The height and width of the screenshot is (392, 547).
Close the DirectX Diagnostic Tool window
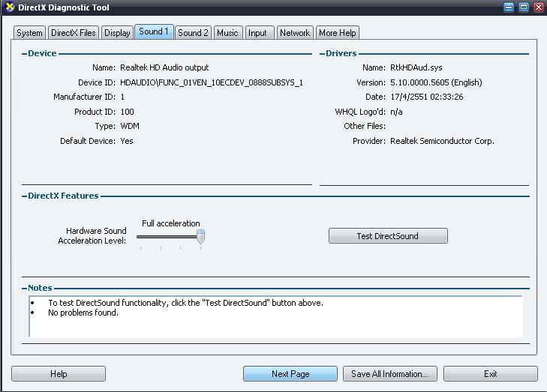(538, 7)
